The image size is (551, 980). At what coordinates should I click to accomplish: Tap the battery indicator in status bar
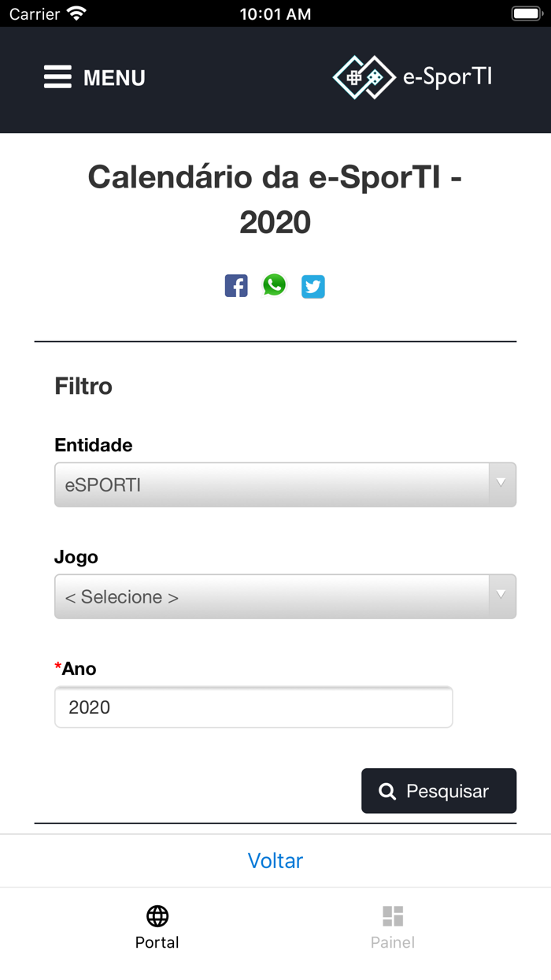526,12
